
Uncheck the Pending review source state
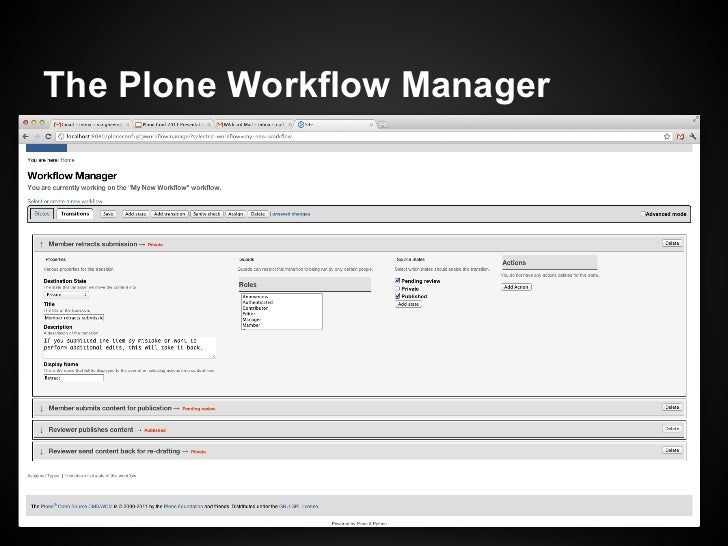pyautogui.click(x=397, y=281)
